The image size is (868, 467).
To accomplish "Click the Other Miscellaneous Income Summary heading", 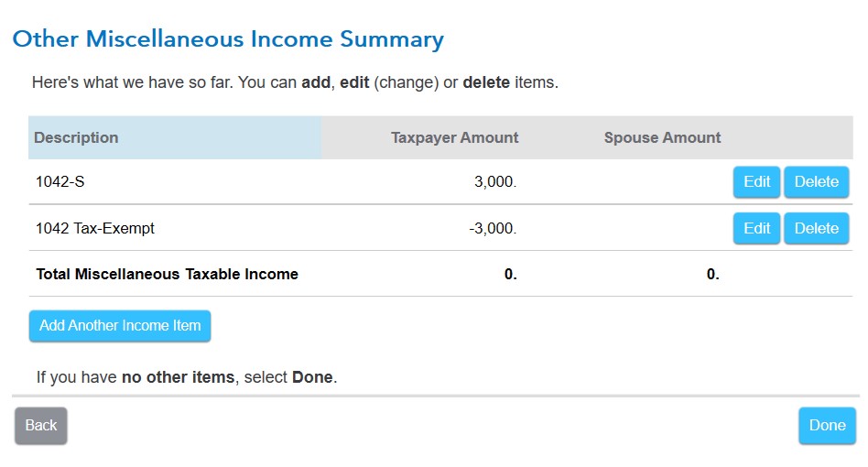I will coord(228,39).
